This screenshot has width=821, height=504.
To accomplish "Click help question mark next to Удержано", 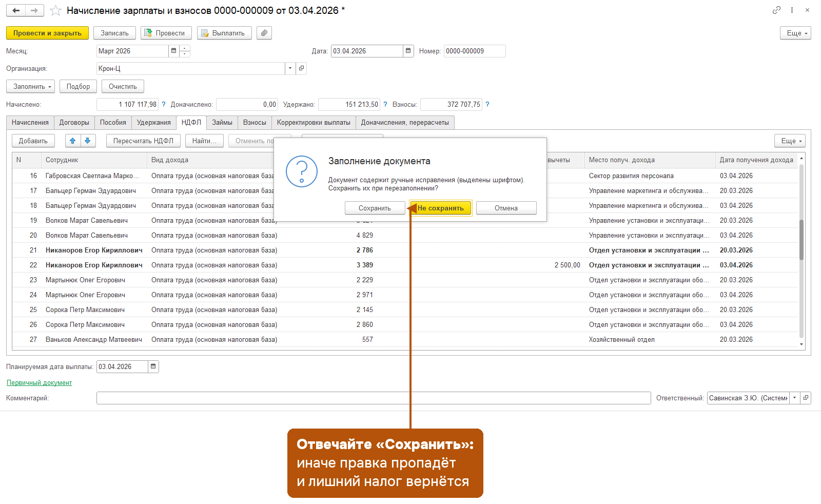I will [x=385, y=104].
